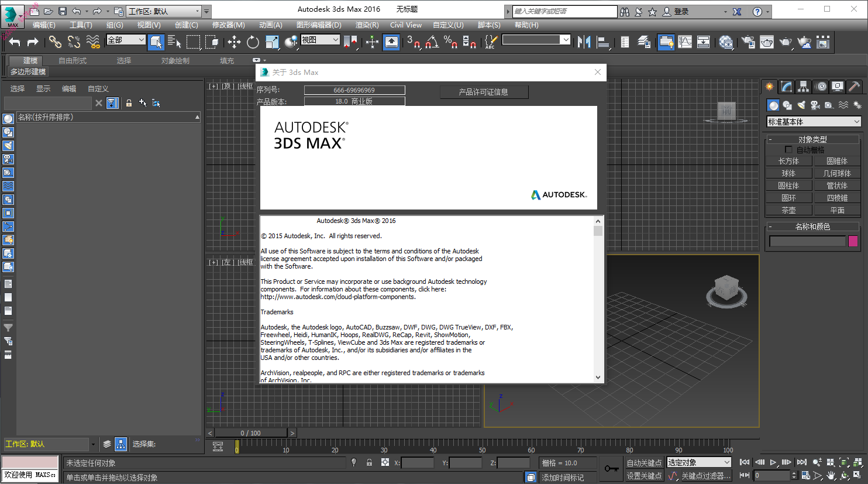Toggle the scene explorer filter funnel button
The image size is (868, 484).
112,103
